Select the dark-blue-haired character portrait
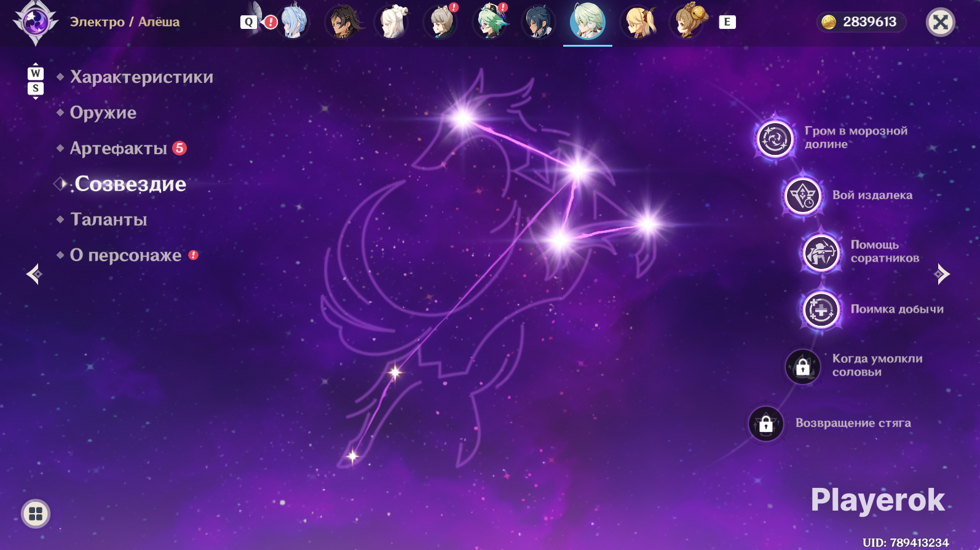 [x=539, y=22]
